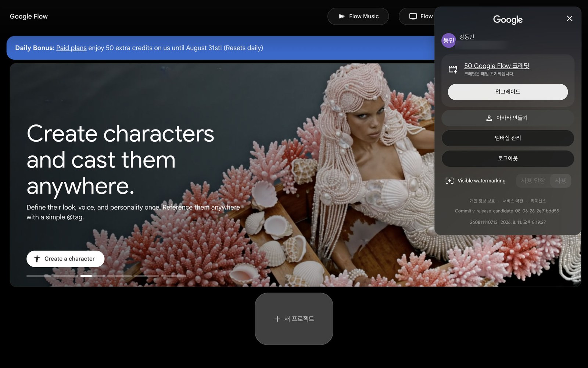This screenshot has height=368, width=588.
Task: Open the 50 Google Flow 크레딧 link
Action: point(496,66)
